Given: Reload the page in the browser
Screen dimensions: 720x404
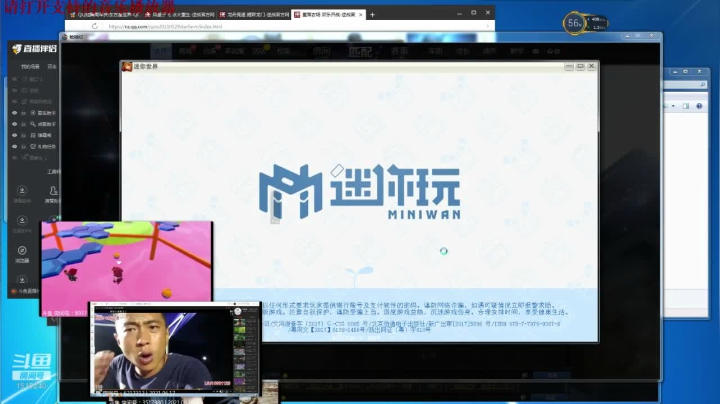Looking at the screenshot, I should 95,26.
